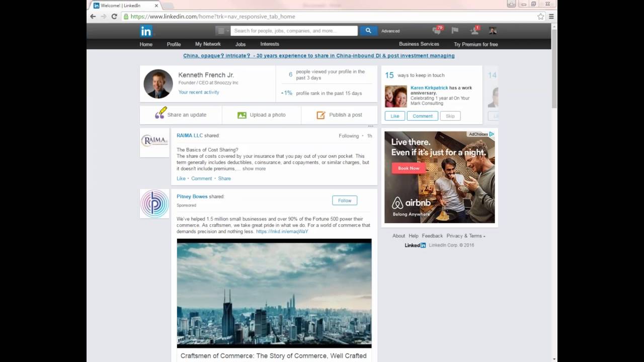Image resolution: width=644 pixels, height=362 pixels.
Task: Click the Help footer link
Action: tap(414, 236)
